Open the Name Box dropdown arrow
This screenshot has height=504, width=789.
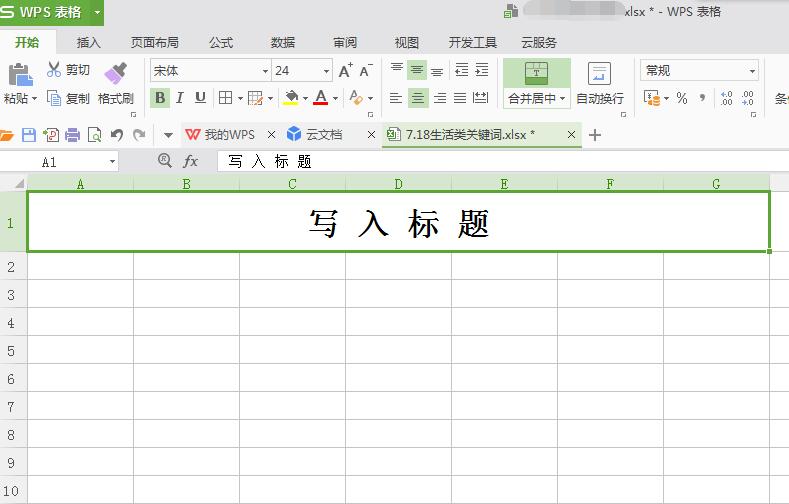112,162
